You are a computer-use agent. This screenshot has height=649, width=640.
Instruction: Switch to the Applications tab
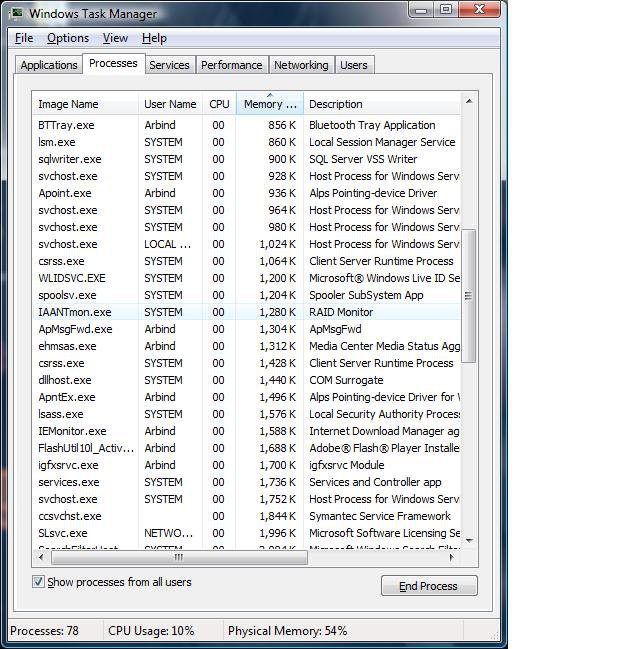pos(49,65)
